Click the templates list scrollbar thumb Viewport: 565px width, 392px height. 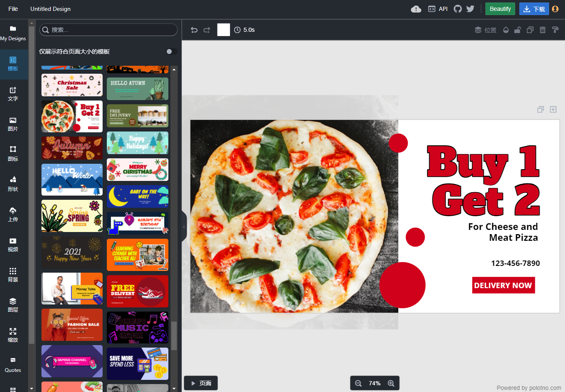174,335
